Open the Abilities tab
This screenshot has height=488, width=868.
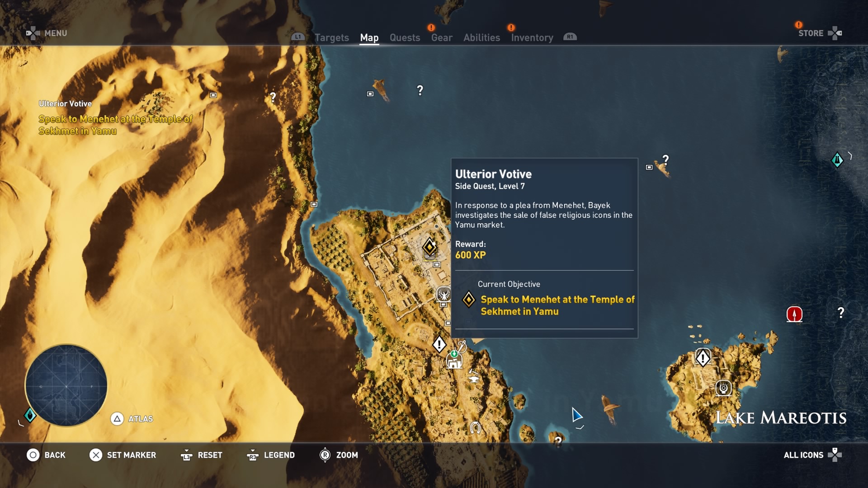(x=481, y=38)
